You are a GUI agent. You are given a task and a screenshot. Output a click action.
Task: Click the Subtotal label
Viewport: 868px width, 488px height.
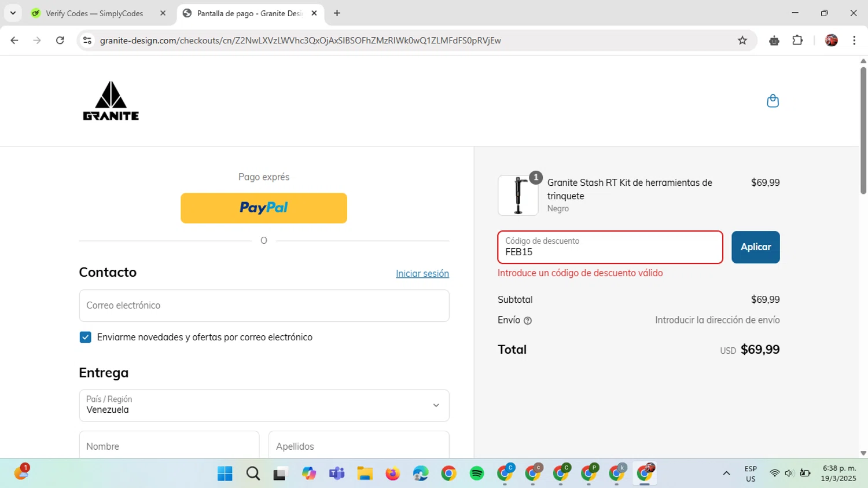coord(515,300)
